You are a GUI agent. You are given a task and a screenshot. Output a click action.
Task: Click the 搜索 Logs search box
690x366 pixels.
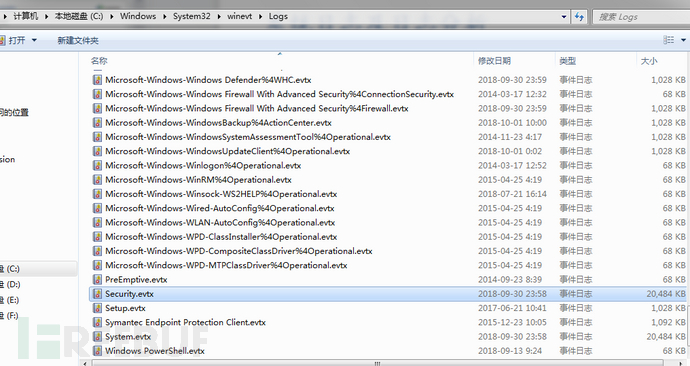click(x=641, y=17)
